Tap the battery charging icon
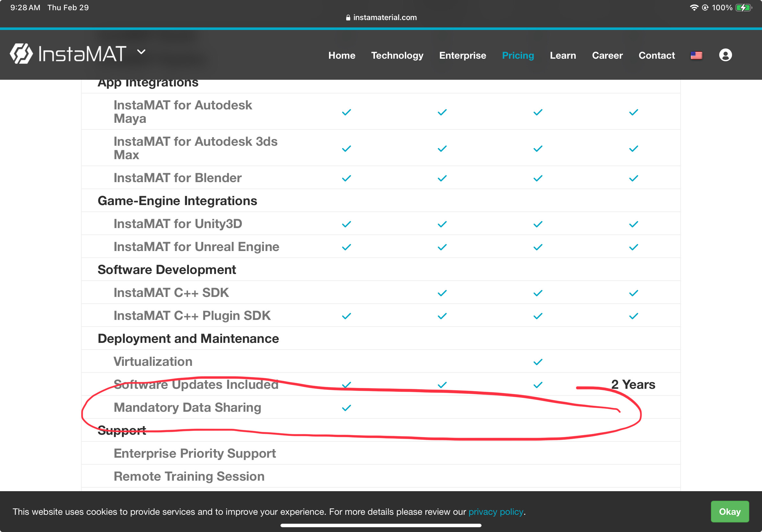The width and height of the screenshot is (762, 532). pyautogui.click(x=743, y=8)
